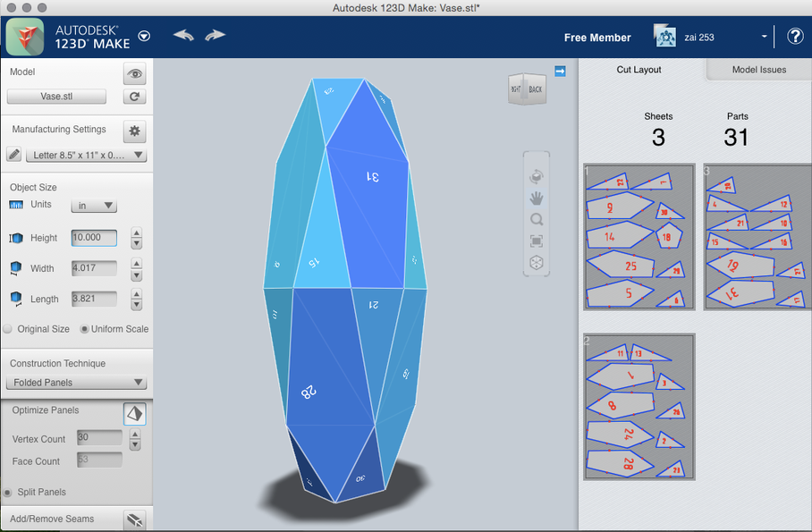Open Manufacturing Settings gear
Screen dimensions: 812x532
pos(135,131)
